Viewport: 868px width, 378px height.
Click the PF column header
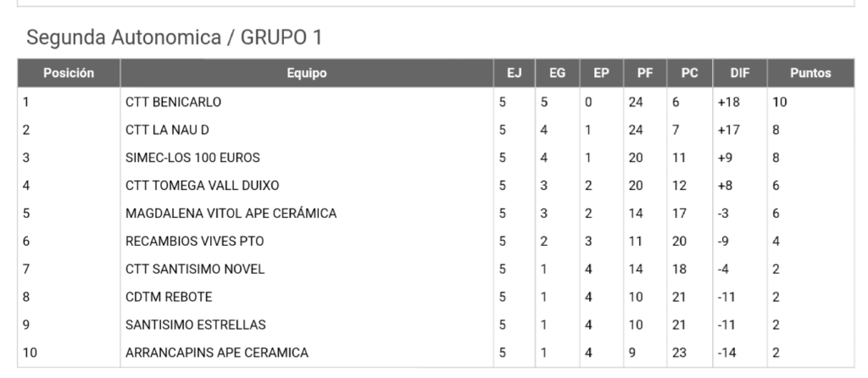tap(645, 73)
